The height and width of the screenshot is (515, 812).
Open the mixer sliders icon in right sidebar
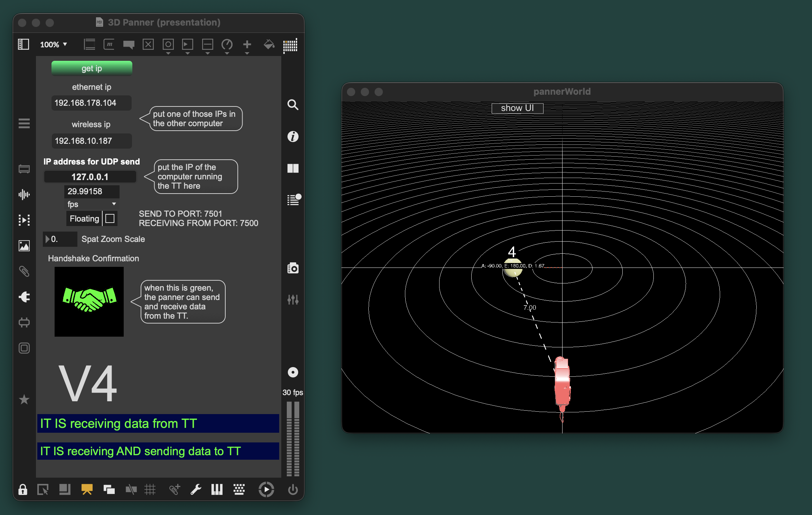point(293,299)
